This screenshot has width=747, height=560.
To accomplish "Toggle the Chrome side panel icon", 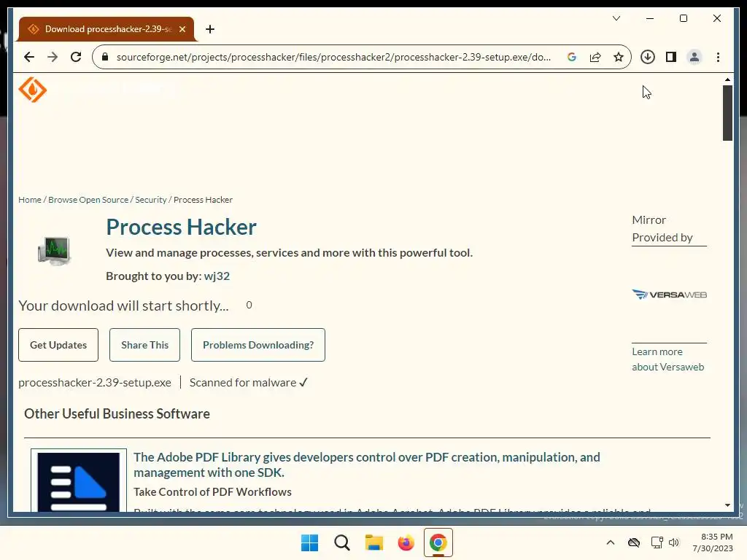I will pyautogui.click(x=671, y=57).
